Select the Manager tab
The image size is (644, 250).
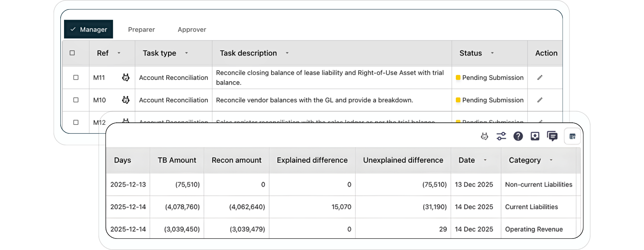89,30
